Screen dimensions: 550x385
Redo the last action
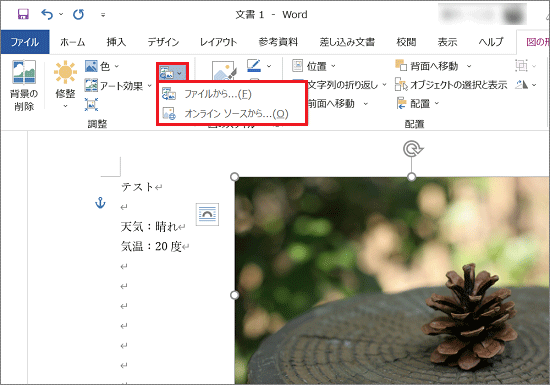(x=78, y=14)
